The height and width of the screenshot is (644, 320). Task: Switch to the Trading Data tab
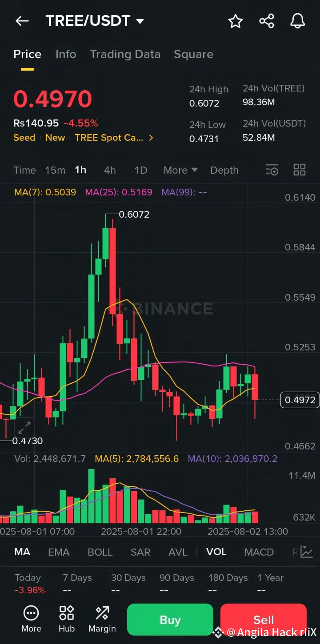[x=125, y=54]
